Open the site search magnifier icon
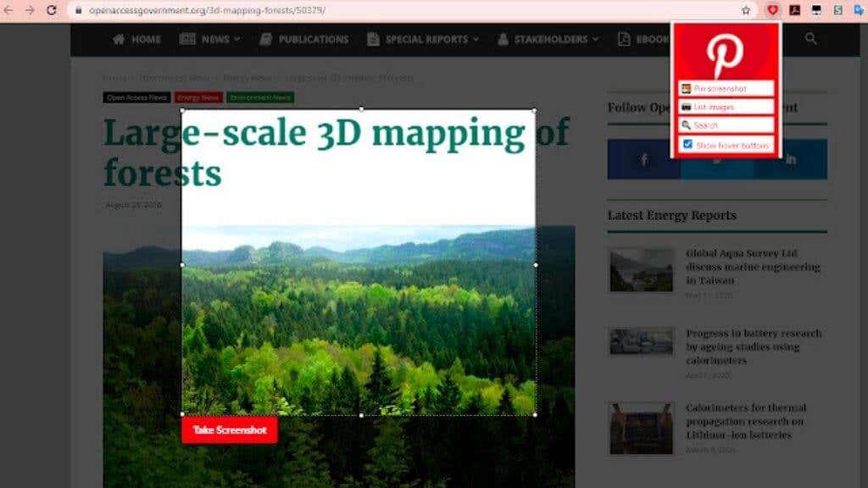 pyautogui.click(x=810, y=38)
